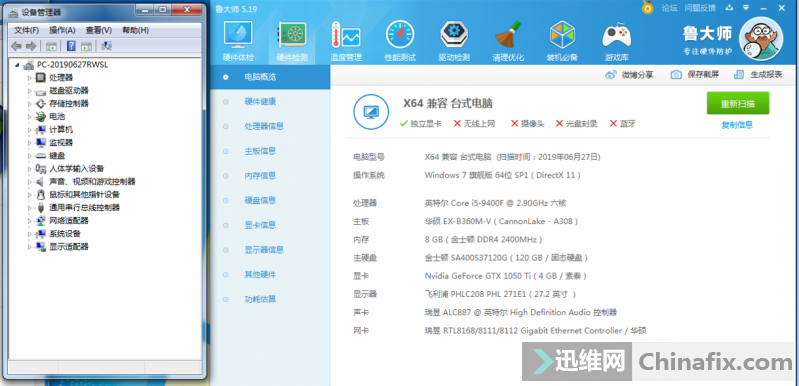Click the 生成报表 report icon
This screenshot has width=799, height=386.
739,75
